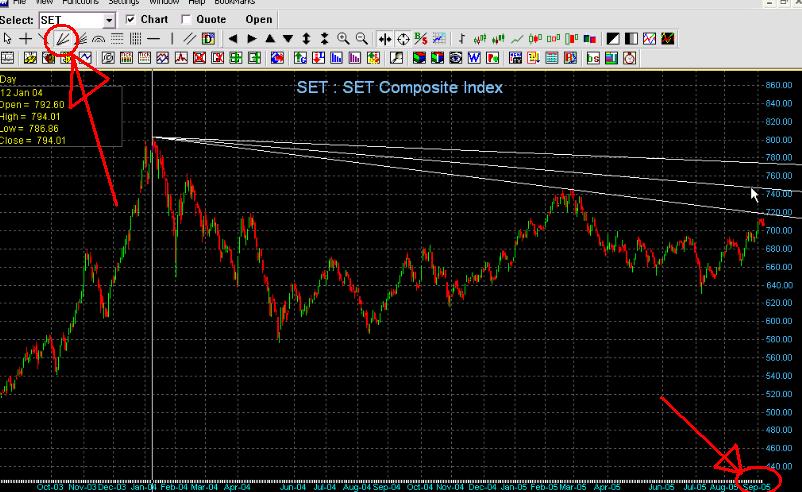Click the Jun-04 date axis label
802x492 pixels.
tap(293, 487)
